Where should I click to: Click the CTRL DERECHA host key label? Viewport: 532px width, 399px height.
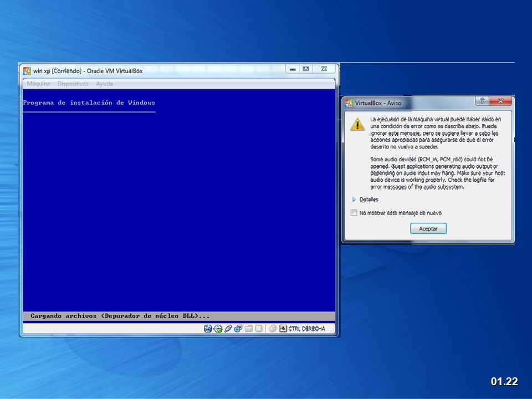(306, 329)
